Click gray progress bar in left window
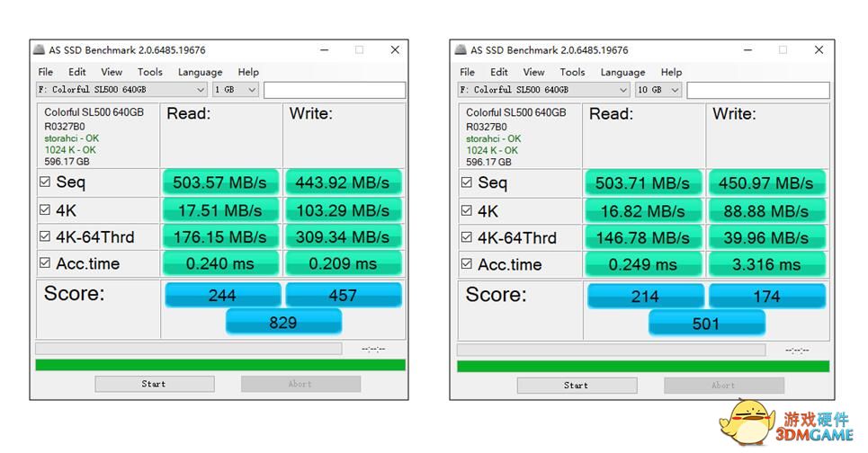 click(x=189, y=349)
